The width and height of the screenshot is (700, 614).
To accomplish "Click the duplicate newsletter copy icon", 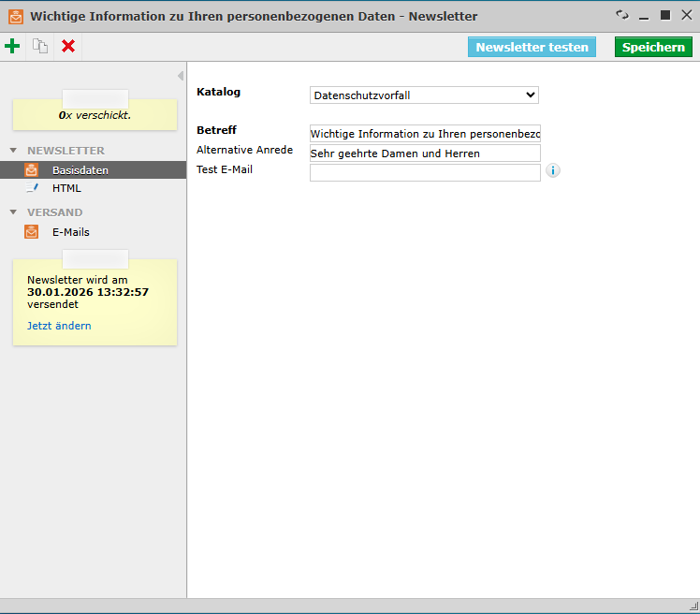I will 39,46.
